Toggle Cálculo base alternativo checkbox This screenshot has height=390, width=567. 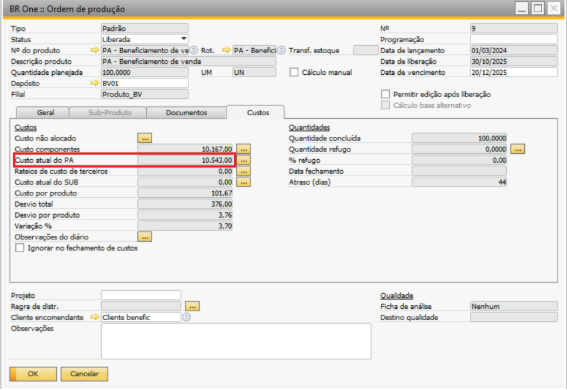(x=385, y=105)
